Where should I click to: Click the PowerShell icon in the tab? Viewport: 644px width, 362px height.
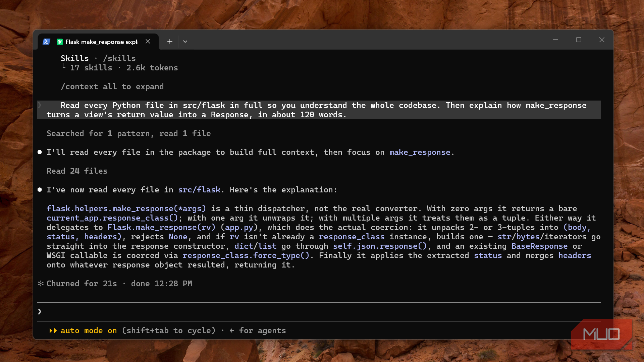pos(47,42)
